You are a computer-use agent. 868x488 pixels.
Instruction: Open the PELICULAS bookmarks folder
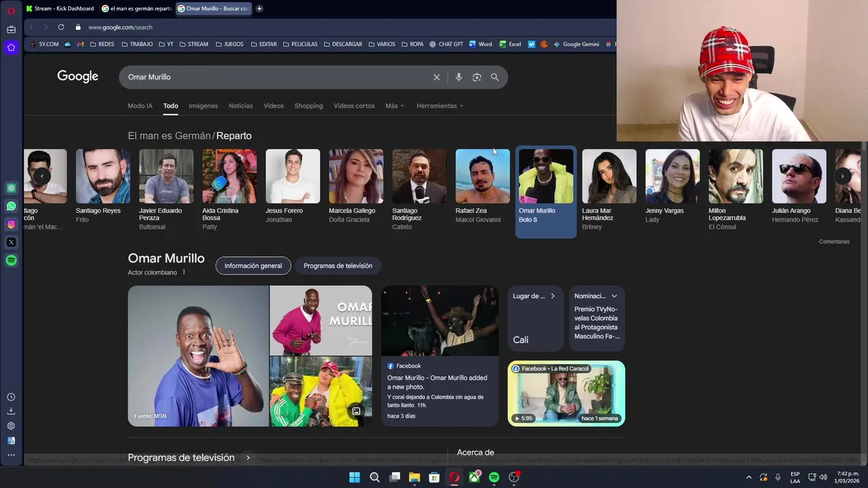[x=300, y=44]
